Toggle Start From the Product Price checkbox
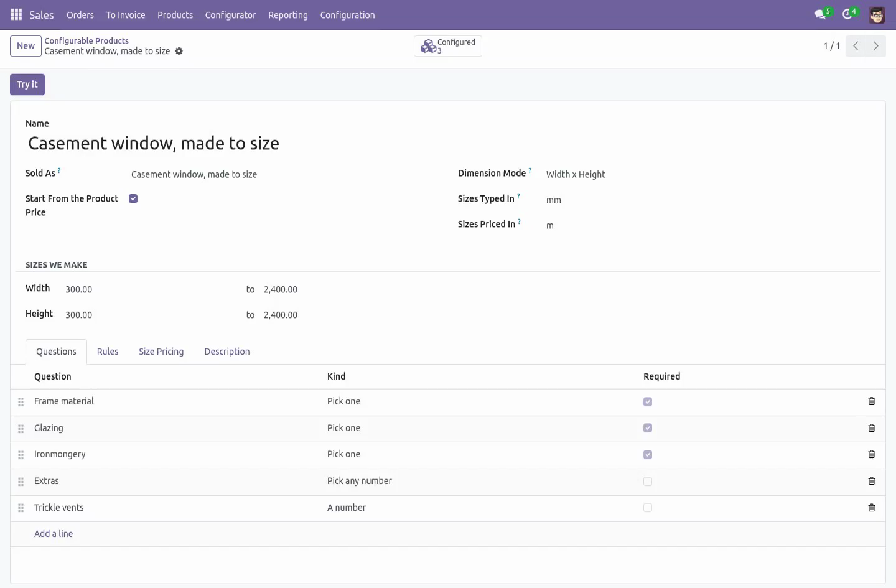Image resolution: width=896 pixels, height=588 pixels. tap(133, 198)
